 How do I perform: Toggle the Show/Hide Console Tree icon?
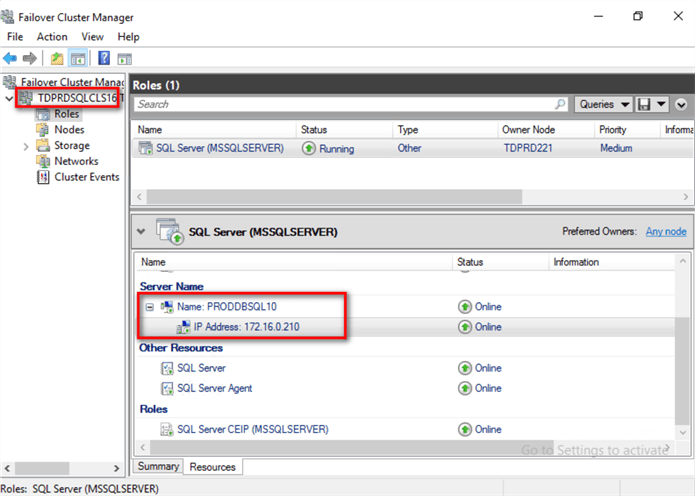[78, 58]
